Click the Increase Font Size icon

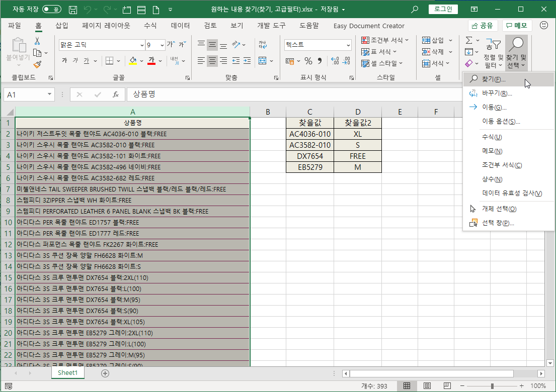[171, 44]
